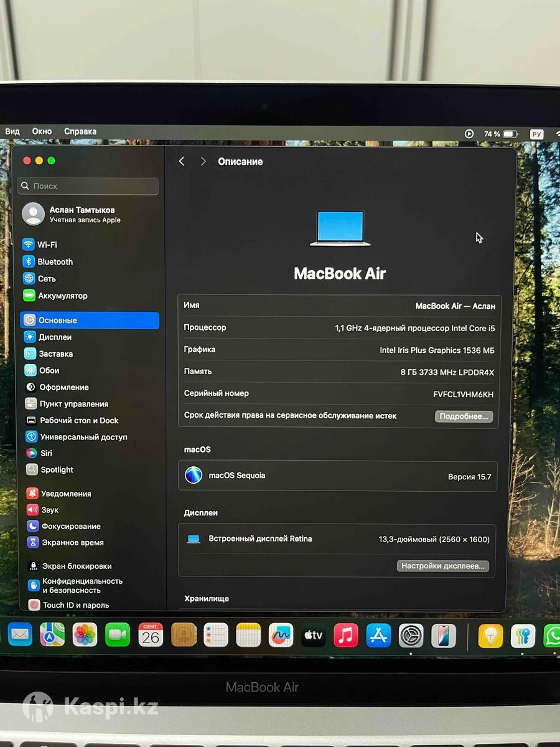Image resolution: width=560 pixels, height=747 pixels.
Task: Open Дисплеи display settings
Action: tap(55, 337)
